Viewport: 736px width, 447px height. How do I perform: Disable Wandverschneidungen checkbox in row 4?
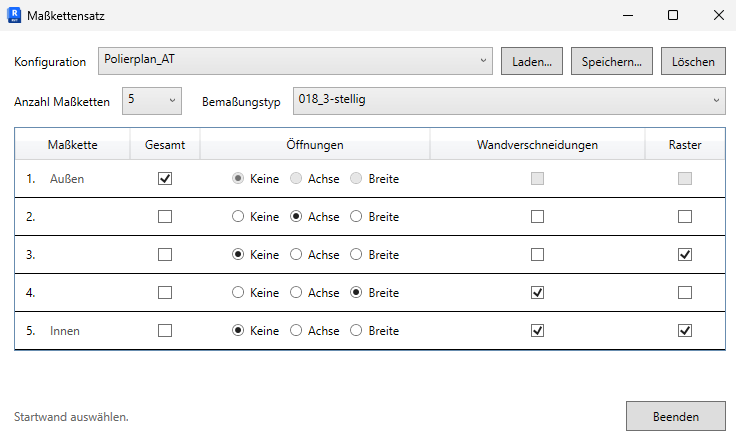click(537, 293)
